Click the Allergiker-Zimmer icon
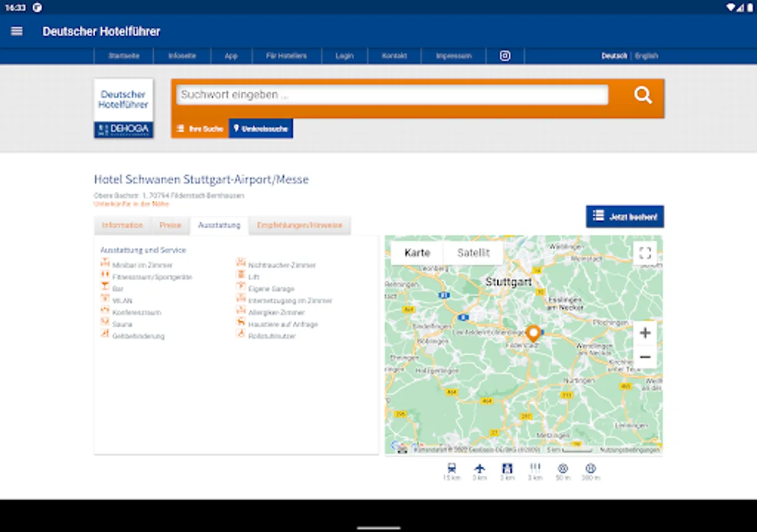Image resolution: width=757 pixels, height=532 pixels. (x=241, y=310)
